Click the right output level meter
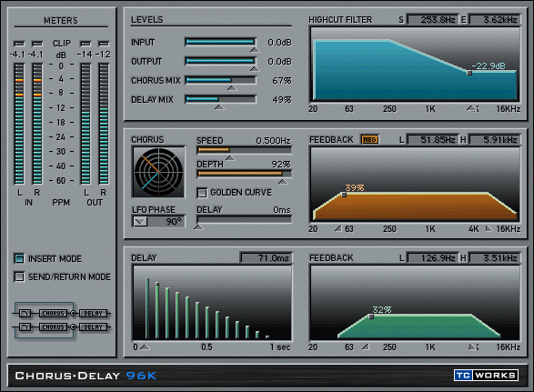Viewport: 534px width, 392px height. [104, 124]
